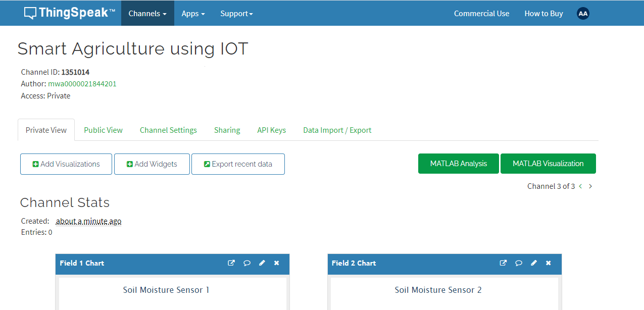Click the How to Buy link
Viewport: 644px width, 310px height.
point(543,13)
